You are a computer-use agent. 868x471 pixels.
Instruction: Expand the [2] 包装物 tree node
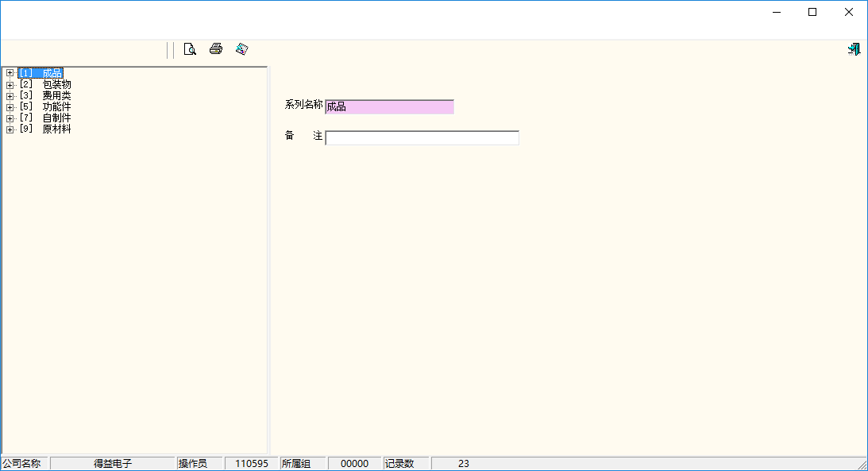(10, 85)
